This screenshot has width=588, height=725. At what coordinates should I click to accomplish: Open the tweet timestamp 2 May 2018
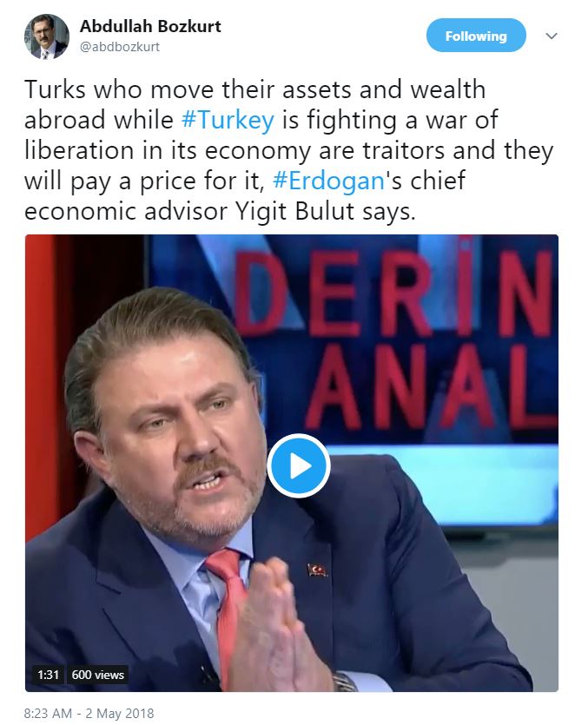[x=89, y=714]
